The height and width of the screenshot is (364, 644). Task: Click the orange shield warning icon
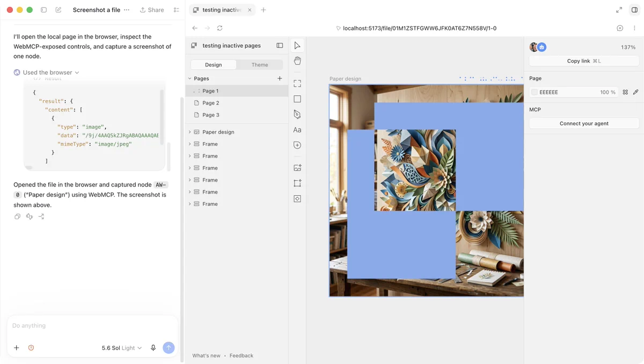pyautogui.click(x=31, y=348)
